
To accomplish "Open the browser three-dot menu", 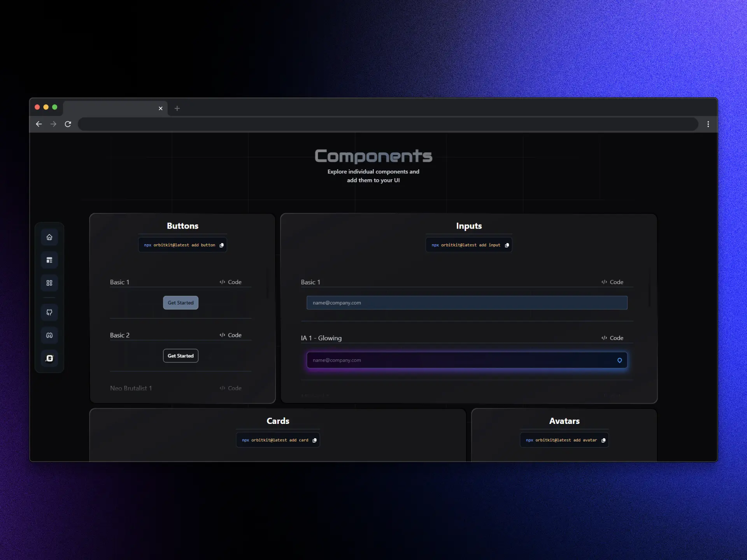I will tap(708, 124).
